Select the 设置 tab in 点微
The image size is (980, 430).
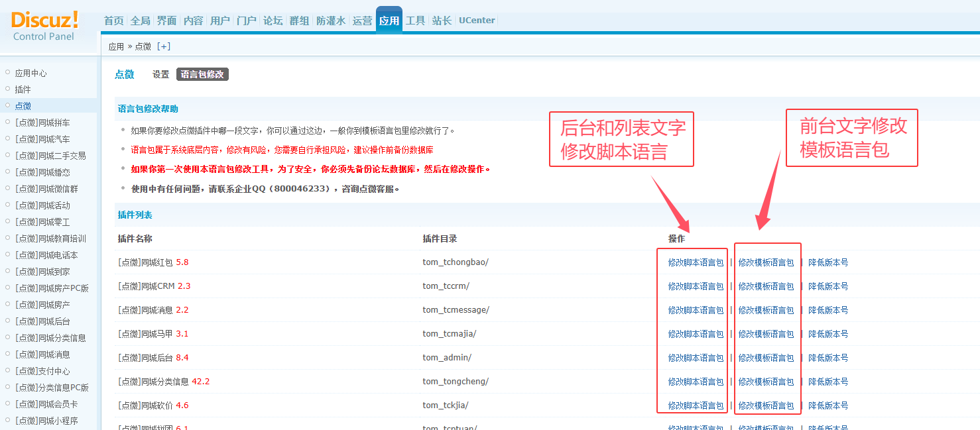(161, 75)
